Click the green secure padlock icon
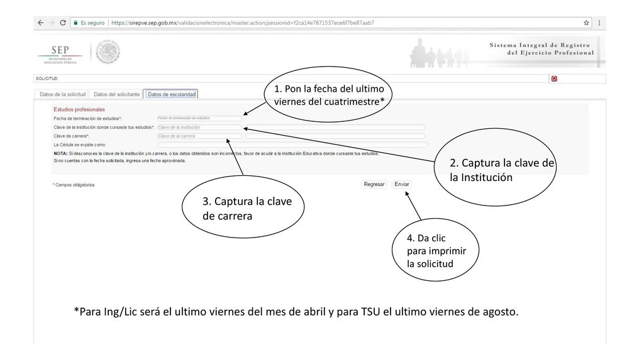644x362 pixels. (75, 23)
